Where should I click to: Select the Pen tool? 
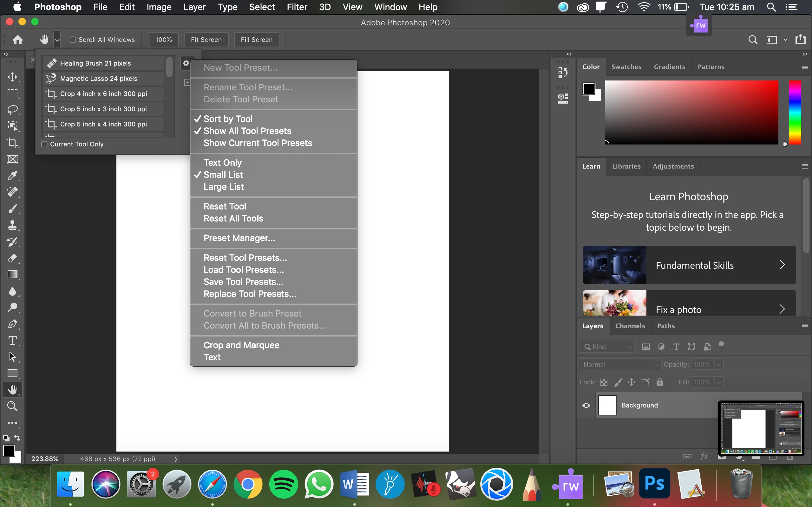click(x=12, y=324)
